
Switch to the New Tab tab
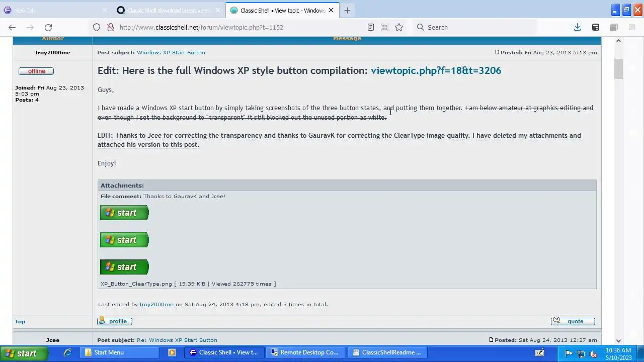[x=55, y=10]
